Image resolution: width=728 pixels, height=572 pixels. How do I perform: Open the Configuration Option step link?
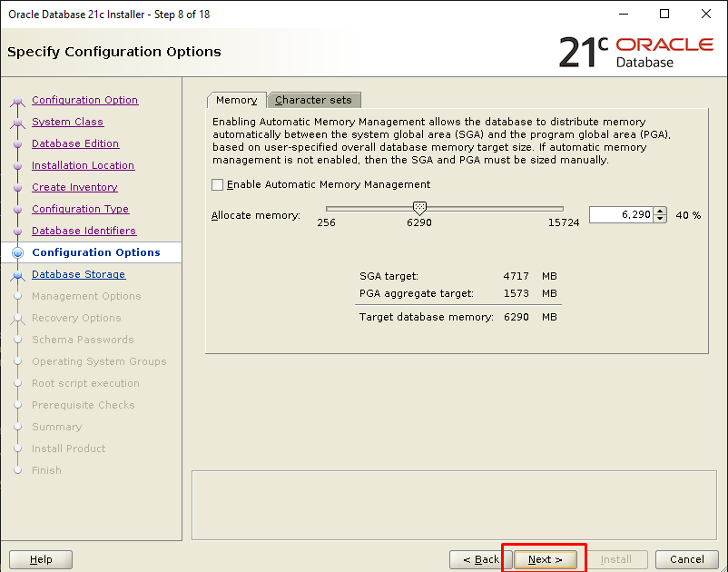pyautogui.click(x=85, y=100)
